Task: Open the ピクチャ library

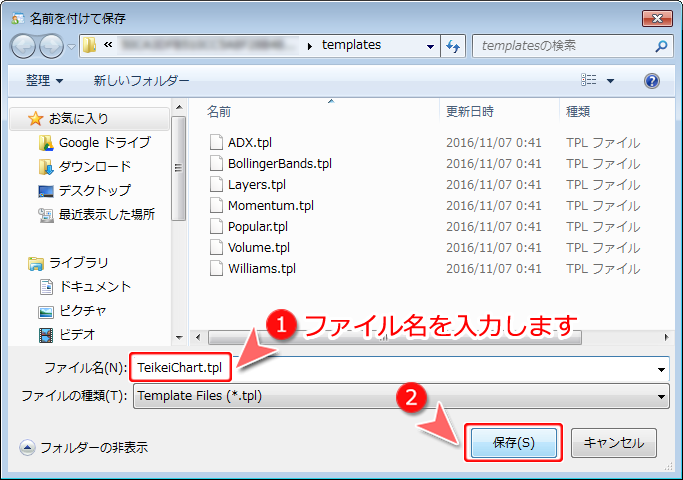Action: point(82,311)
